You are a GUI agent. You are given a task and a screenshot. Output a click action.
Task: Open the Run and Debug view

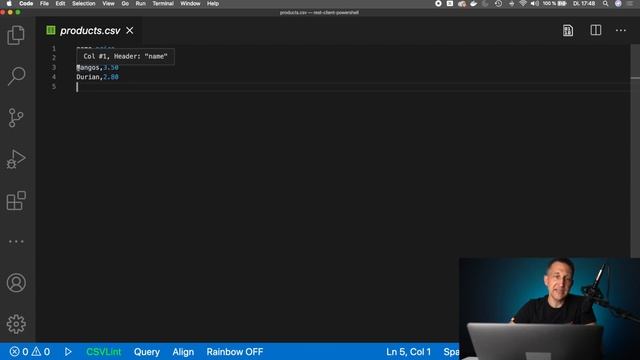[16, 159]
